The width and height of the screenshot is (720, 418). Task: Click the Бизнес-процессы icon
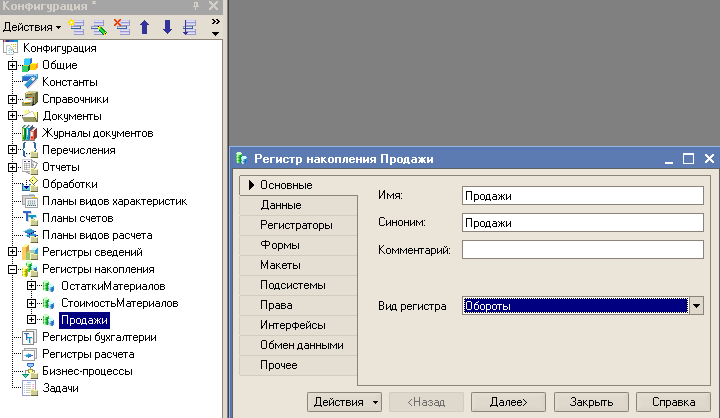coord(30,371)
